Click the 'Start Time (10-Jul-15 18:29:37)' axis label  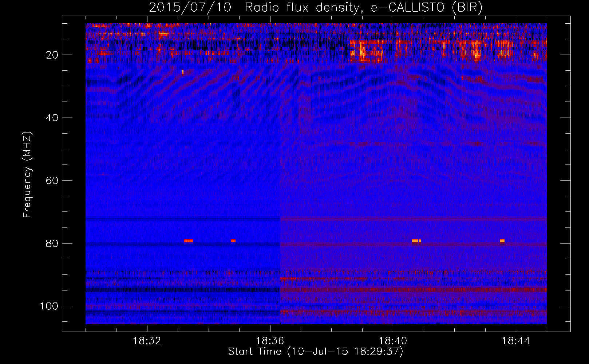coord(316,352)
